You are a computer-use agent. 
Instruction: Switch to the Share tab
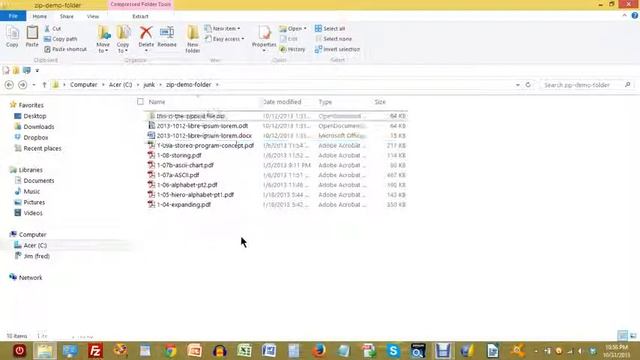point(67,16)
